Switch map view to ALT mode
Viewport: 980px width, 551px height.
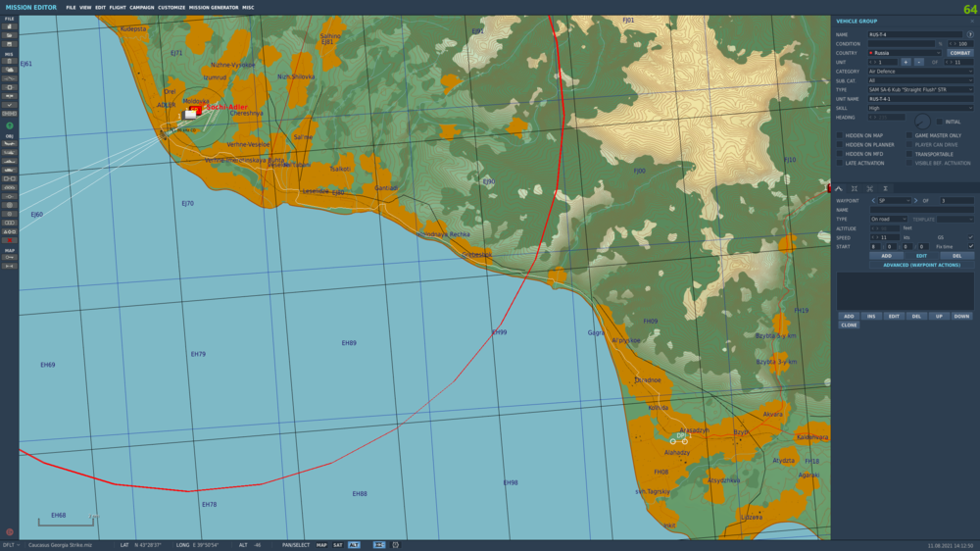(354, 545)
